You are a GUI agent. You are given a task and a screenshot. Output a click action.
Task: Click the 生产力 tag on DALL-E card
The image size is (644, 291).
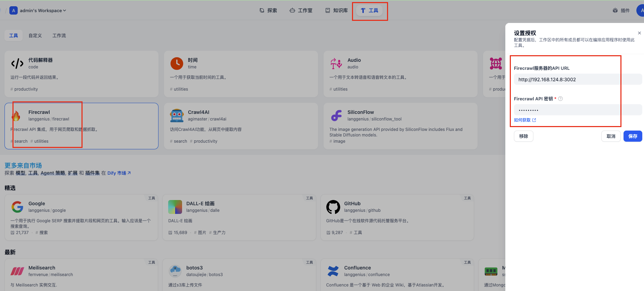[217, 233]
